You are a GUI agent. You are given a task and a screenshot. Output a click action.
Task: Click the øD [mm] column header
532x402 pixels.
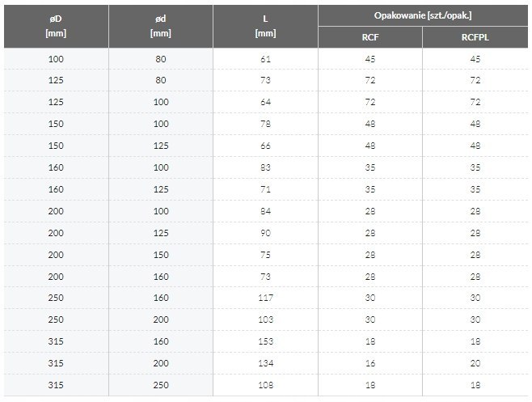56,25
